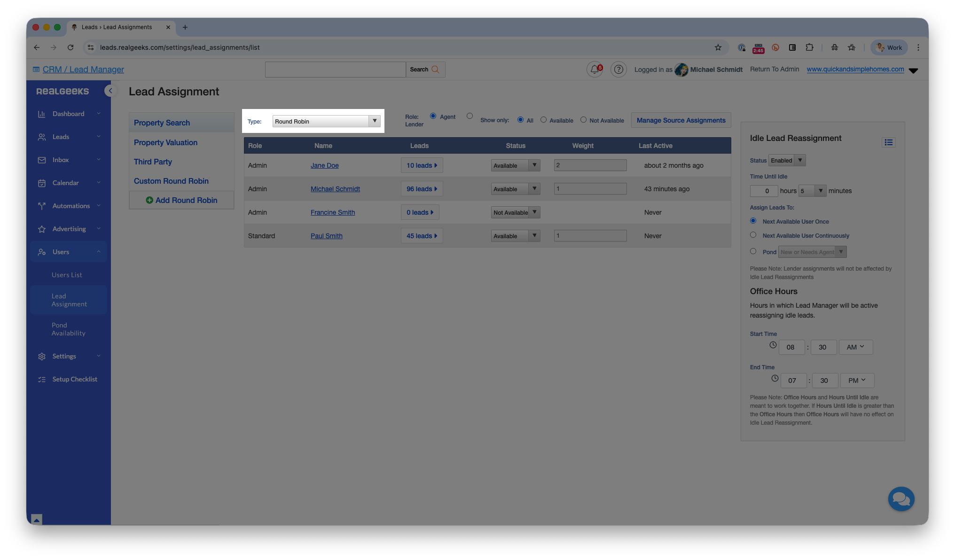Collapse the sidebar with arrow icon
The height and width of the screenshot is (560, 955).
110,91
